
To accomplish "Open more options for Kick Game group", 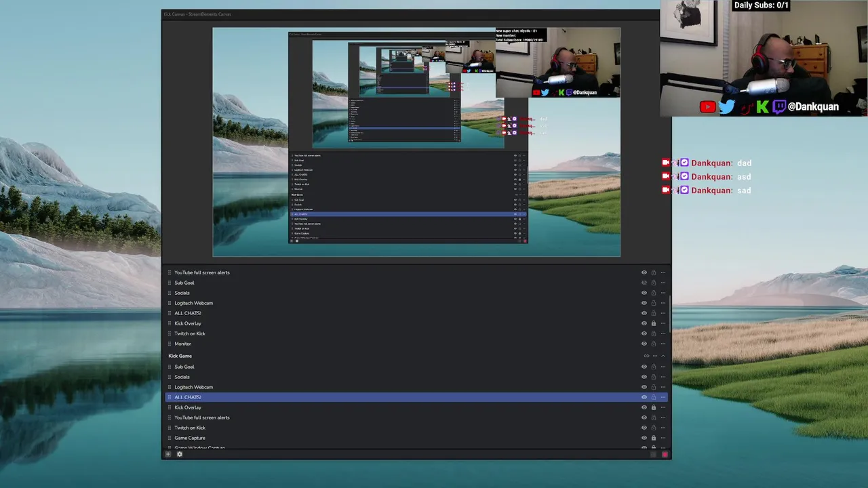I will (655, 356).
